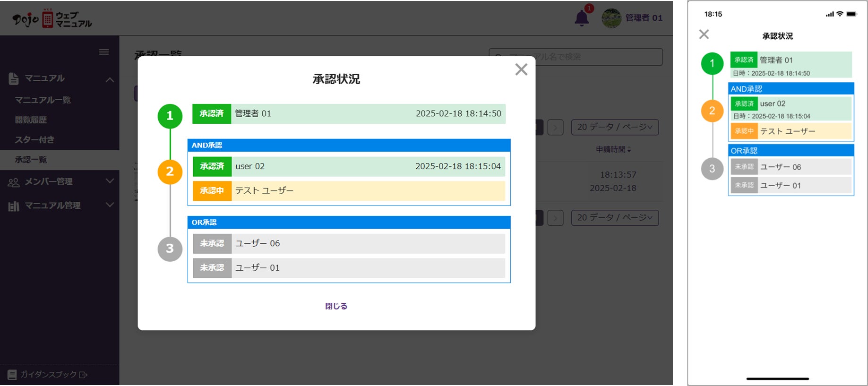Screen dimensions: 868x386
Task: Sort by 申請時間 column header
Action: 613,149
